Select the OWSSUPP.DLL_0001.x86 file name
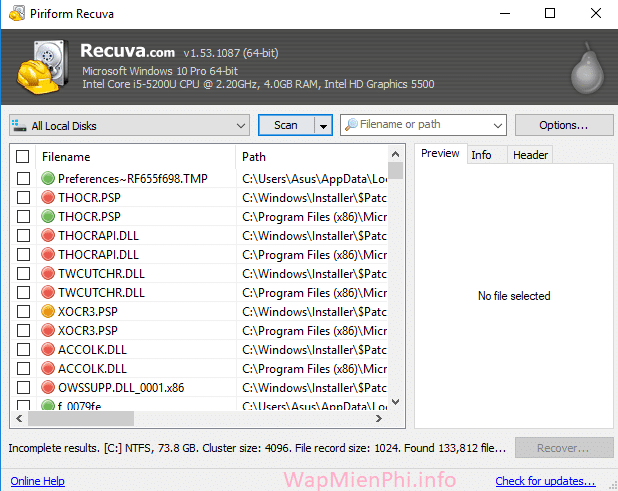 (x=121, y=388)
